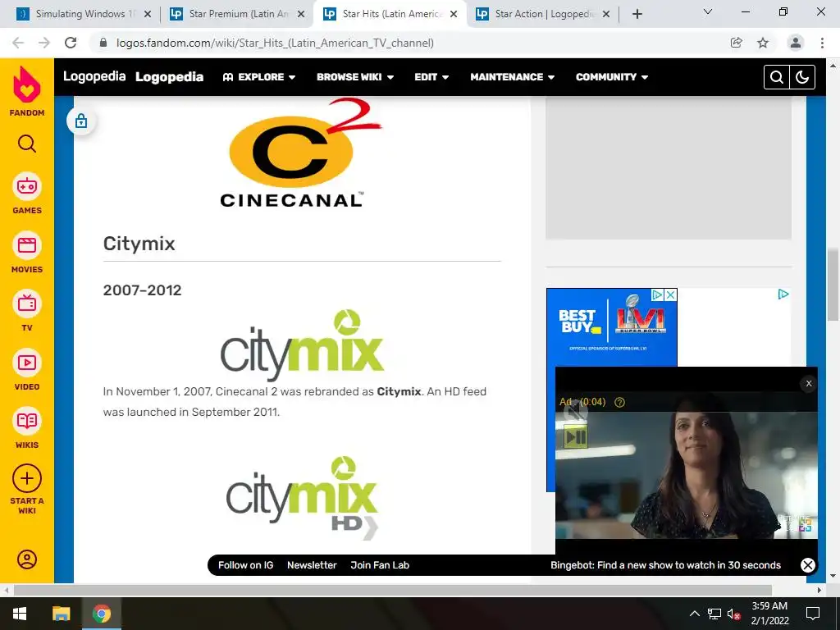Click the vertical page scrollbar thumb

(833, 285)
